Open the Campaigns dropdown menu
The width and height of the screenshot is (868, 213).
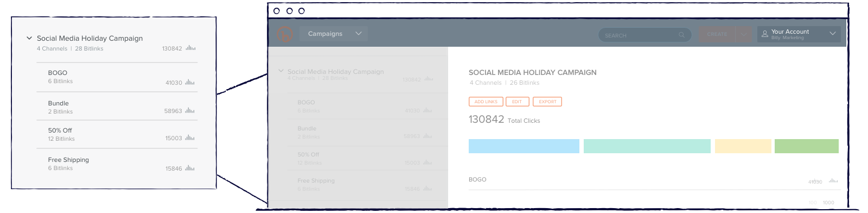coord(333,34)
